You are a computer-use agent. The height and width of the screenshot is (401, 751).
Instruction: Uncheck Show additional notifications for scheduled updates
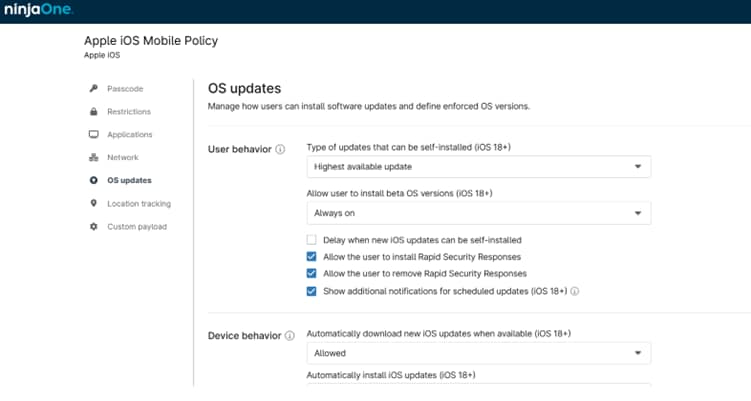tap(311, 291)
